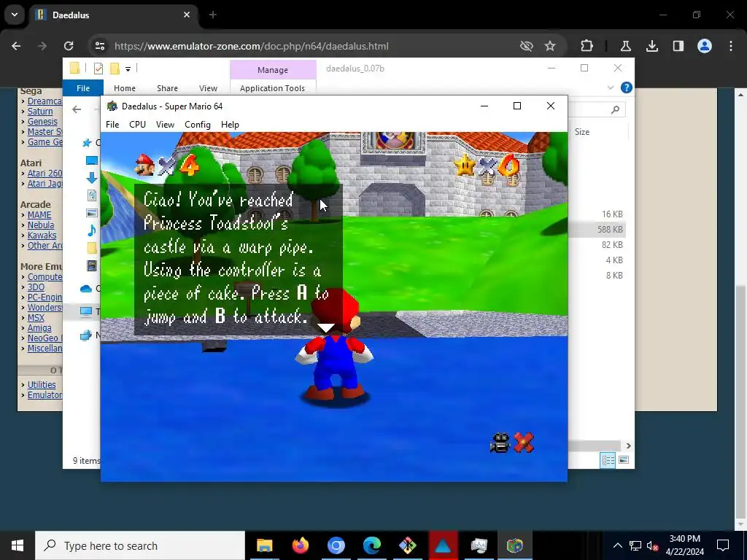Open the Kawaks emulator link
Viewport: 747px width, 560px height.
pos(42,236)
